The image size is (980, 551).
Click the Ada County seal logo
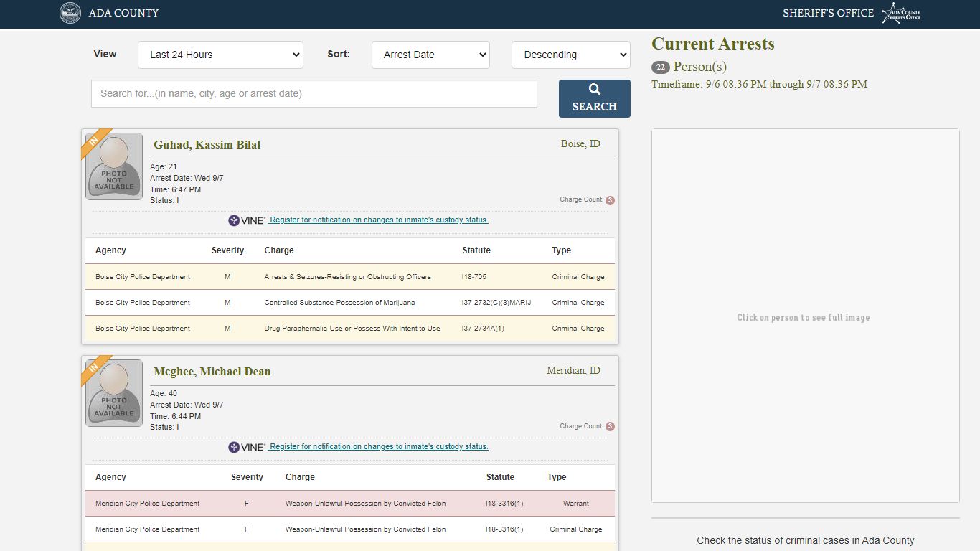[x=70, y=13]
